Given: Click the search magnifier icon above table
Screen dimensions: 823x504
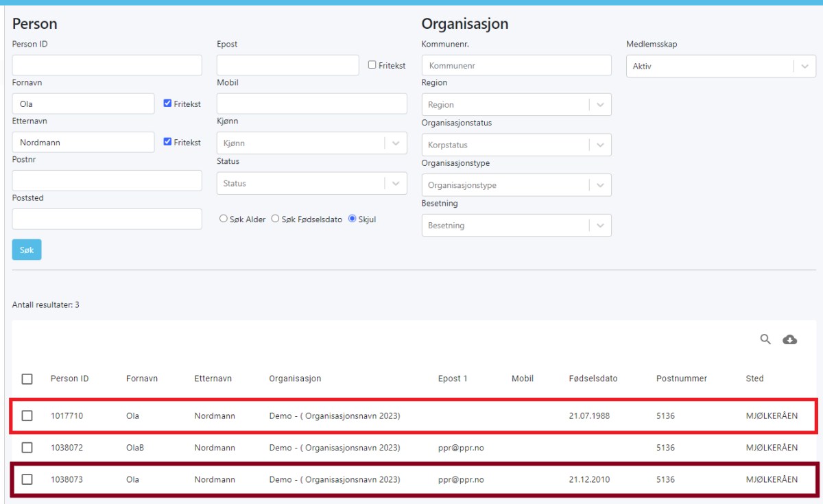Looking at the screenshot, I should pyautogui.click(x=765, y=339).
